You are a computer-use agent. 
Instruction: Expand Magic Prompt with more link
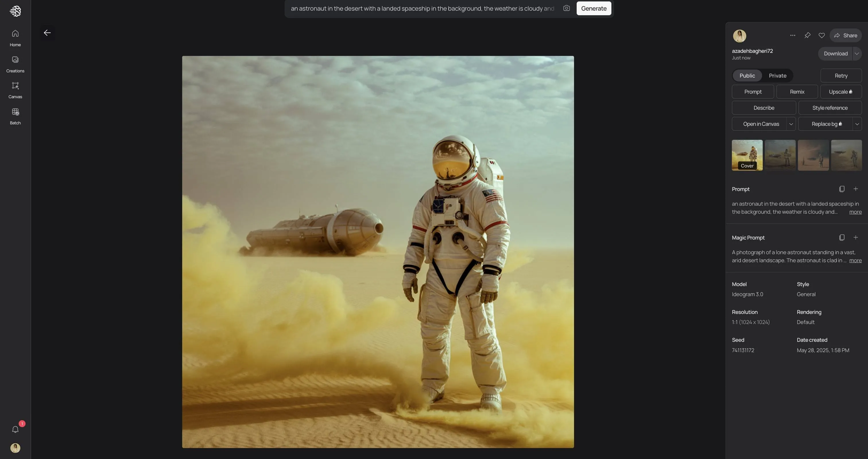pos(855,260)
